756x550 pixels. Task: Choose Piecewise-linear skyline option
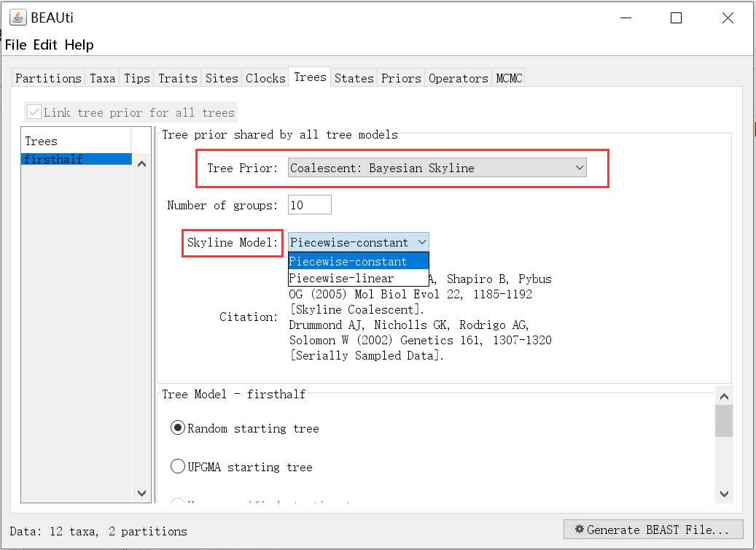(358, 278)
